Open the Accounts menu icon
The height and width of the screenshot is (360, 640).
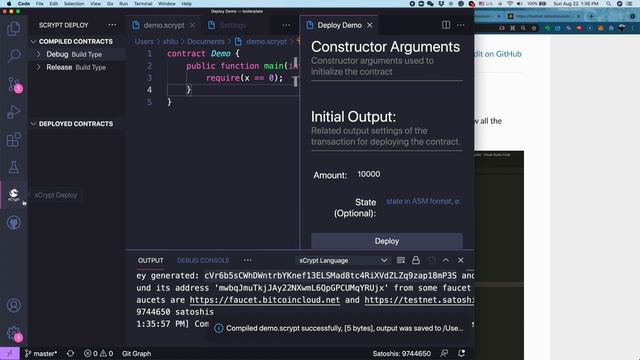click(13, 305)
